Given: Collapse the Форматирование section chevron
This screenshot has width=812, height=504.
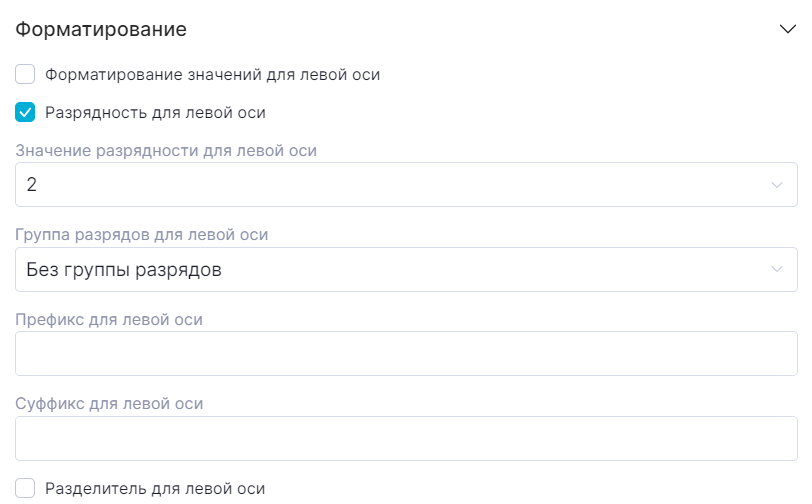Looking at the screenshot, I should coord(787,29).
